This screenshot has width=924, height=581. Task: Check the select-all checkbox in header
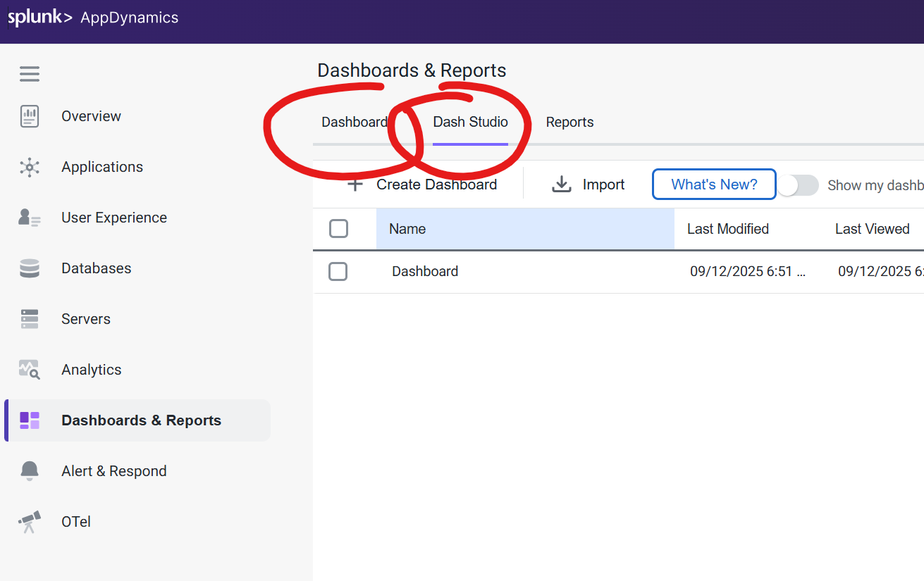pyautogui.click(x=339, y=229)
